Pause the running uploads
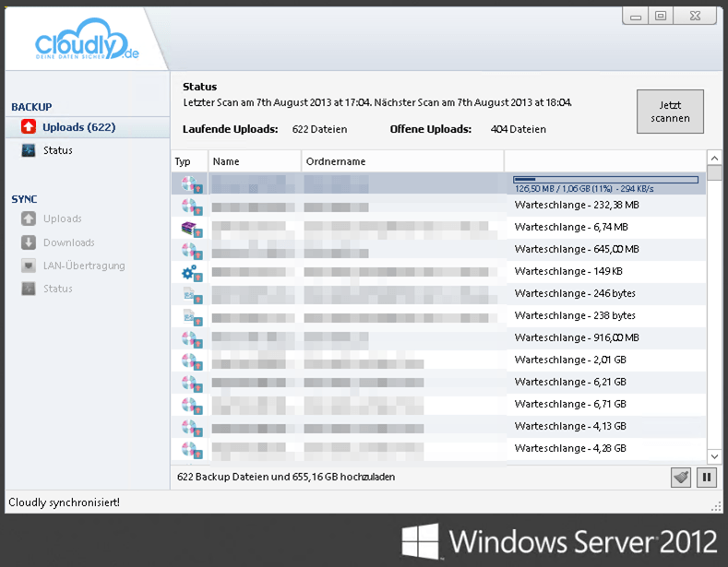 707,477
